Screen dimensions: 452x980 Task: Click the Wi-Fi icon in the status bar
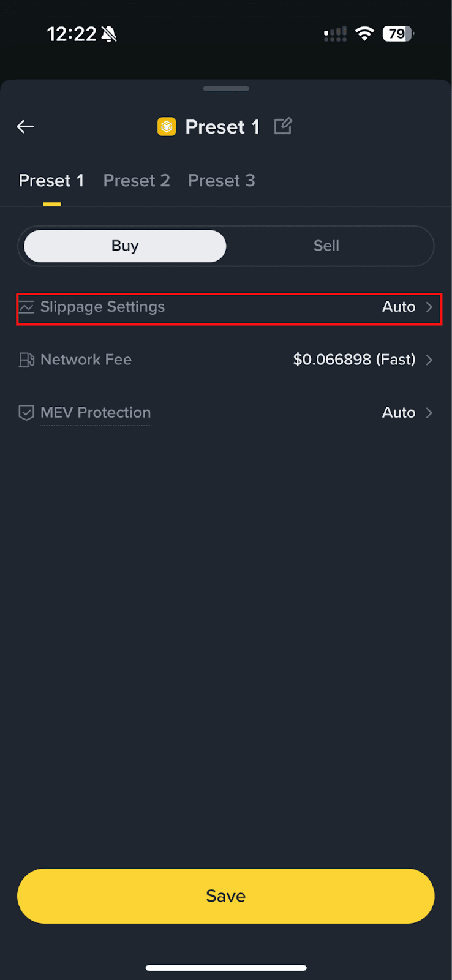click(x=364, y=34)
